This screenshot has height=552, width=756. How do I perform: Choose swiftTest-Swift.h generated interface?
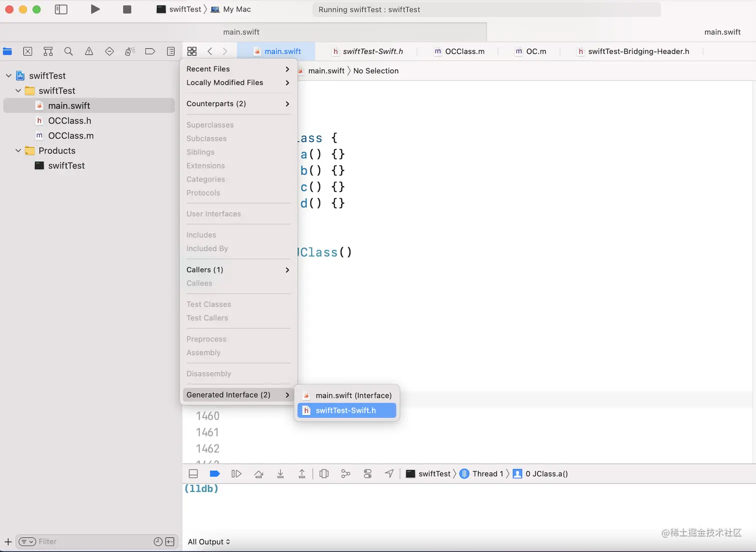pos(347,410)
